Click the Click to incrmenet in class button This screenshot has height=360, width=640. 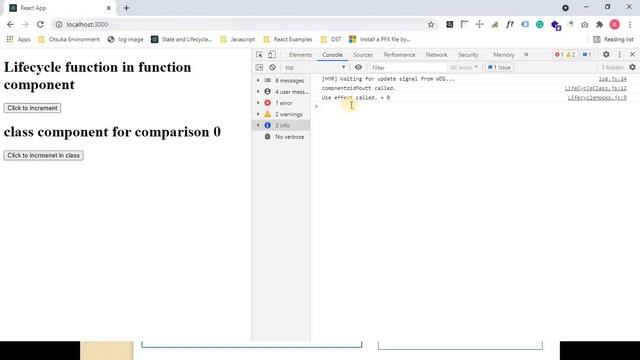coord(44,156)
